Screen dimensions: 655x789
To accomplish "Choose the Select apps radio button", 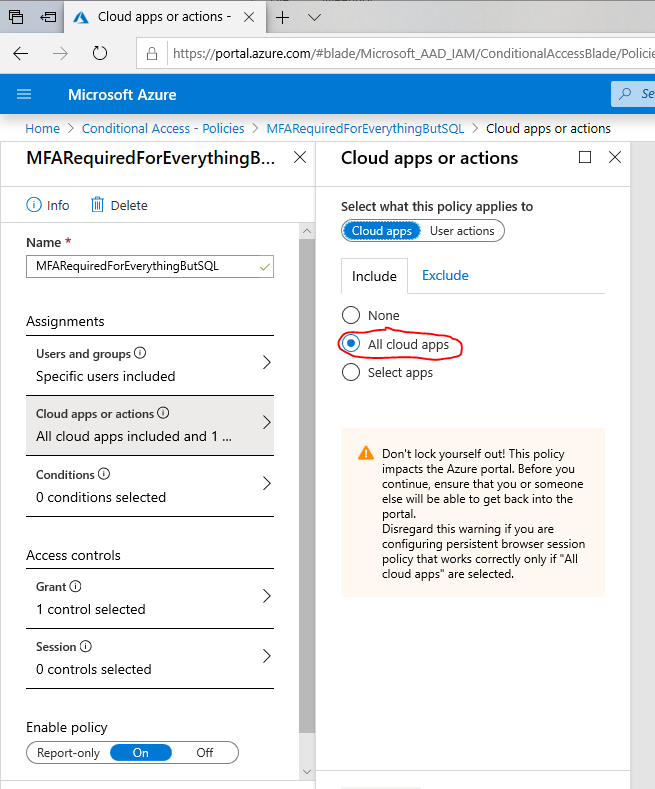I will tap(351, 372).
